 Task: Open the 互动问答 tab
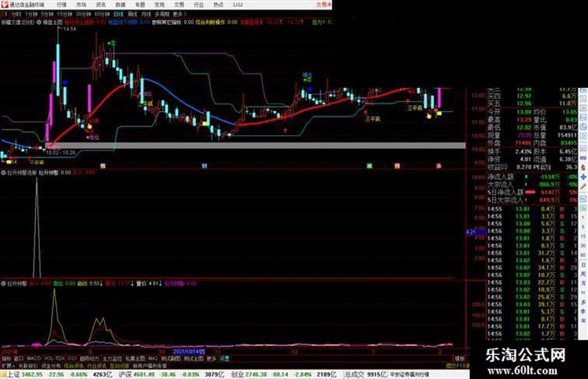(x=119, y=365)
